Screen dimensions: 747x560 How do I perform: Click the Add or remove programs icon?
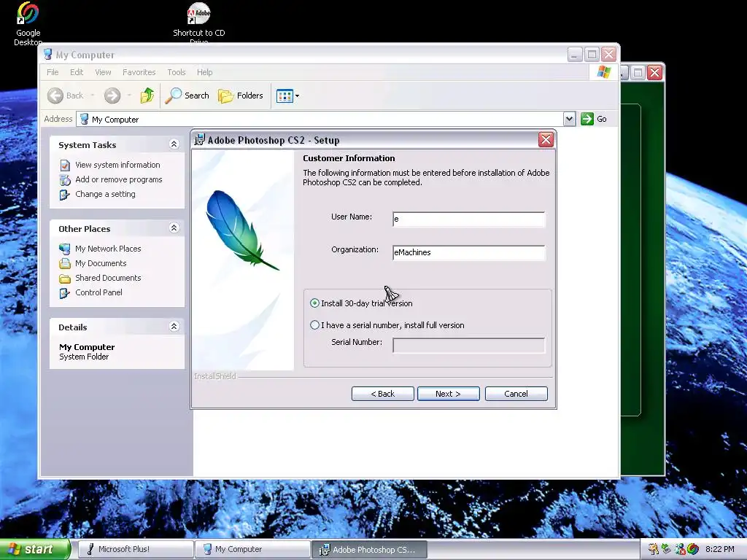tap(65, 180)
